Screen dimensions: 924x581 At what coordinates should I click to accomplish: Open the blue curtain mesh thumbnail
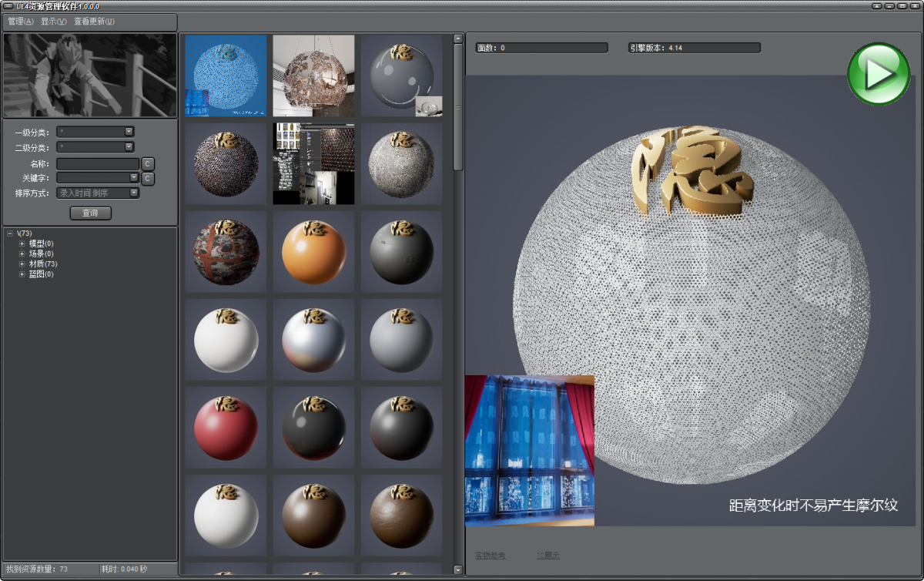[226, 76]
